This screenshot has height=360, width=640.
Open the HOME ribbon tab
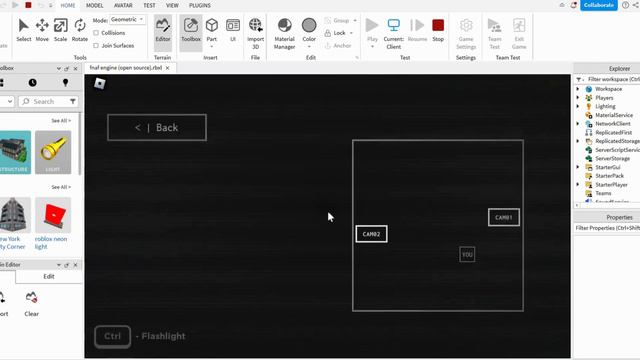click(68, 5)
